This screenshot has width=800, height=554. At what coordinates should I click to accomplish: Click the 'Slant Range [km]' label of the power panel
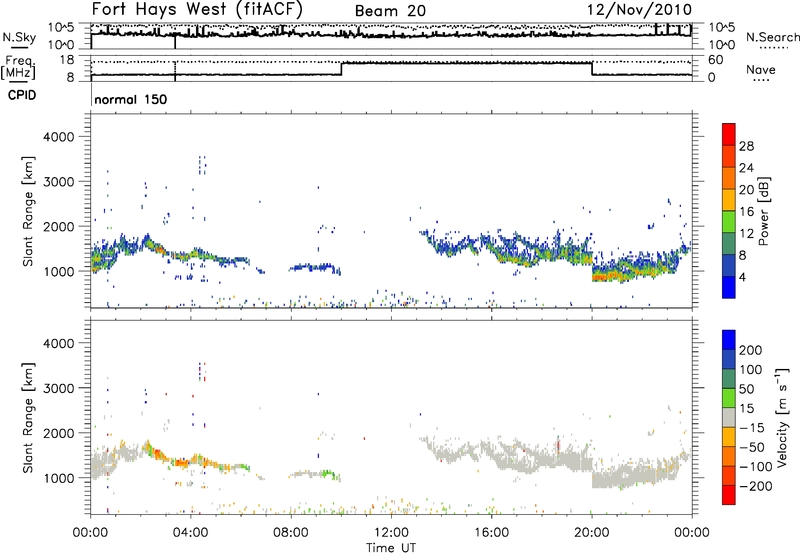pyautogui.click(x=28, y=211)
